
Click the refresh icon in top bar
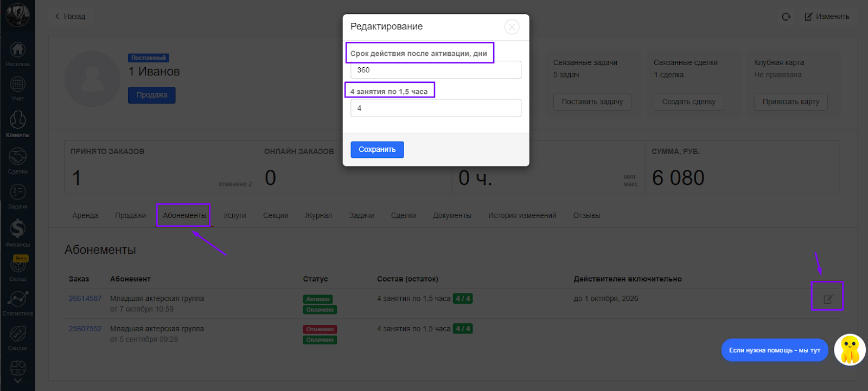click(x=786, y=17)
